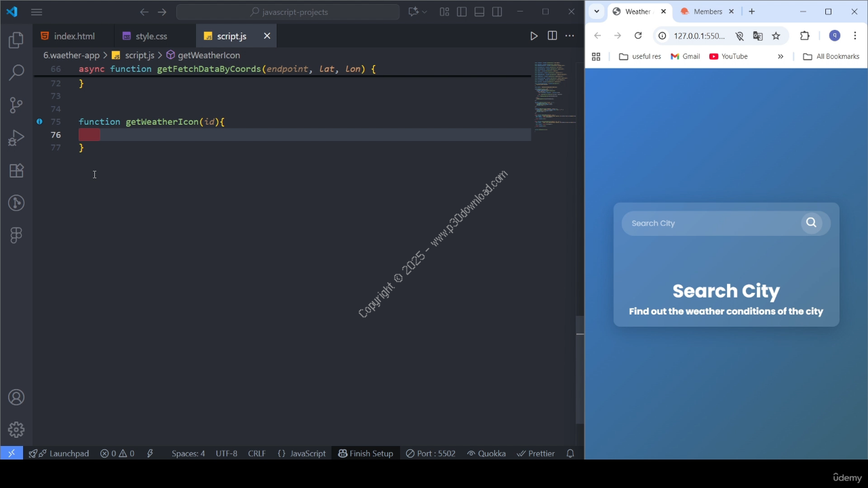Viewport: 868px width, 488px height.
Task: Click the Port : 5502 Live Server button
Action: (431, 453)
